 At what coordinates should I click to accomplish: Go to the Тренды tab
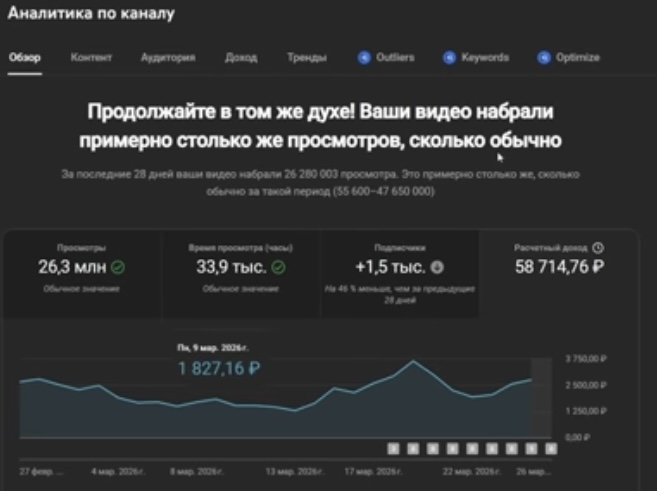pyautogui.click(x=307, y=57)
